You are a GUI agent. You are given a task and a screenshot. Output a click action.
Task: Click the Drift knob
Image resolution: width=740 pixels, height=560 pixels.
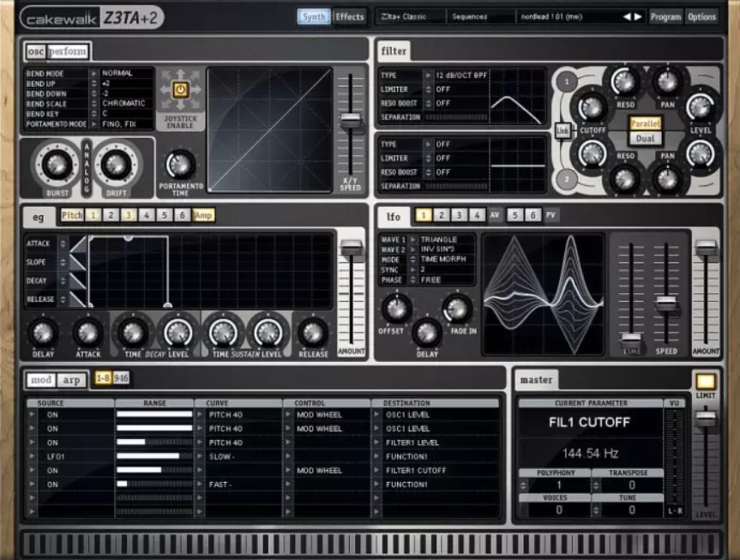pos(116,165)
